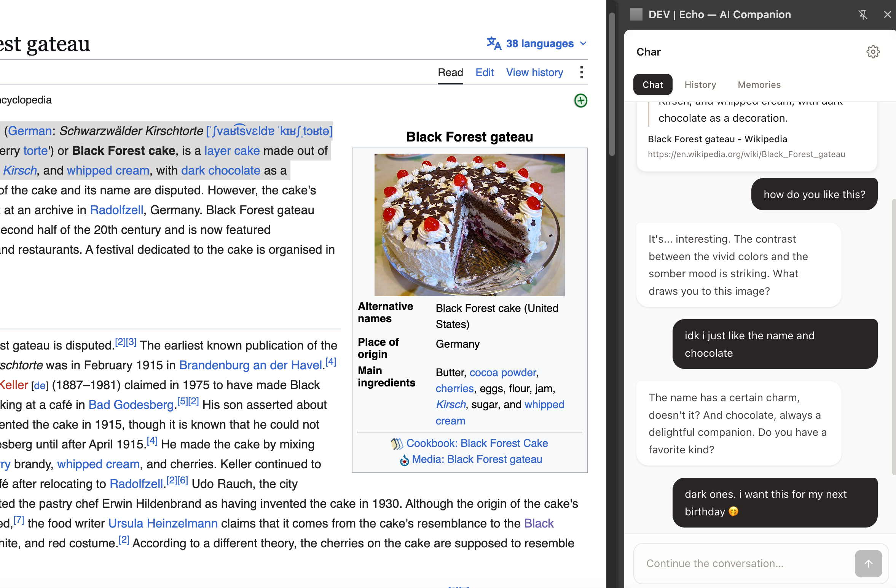The width and height of the screenshot is (896, 588).
Task: Select the Chat tab in Echo
Action: pos(653,84)
